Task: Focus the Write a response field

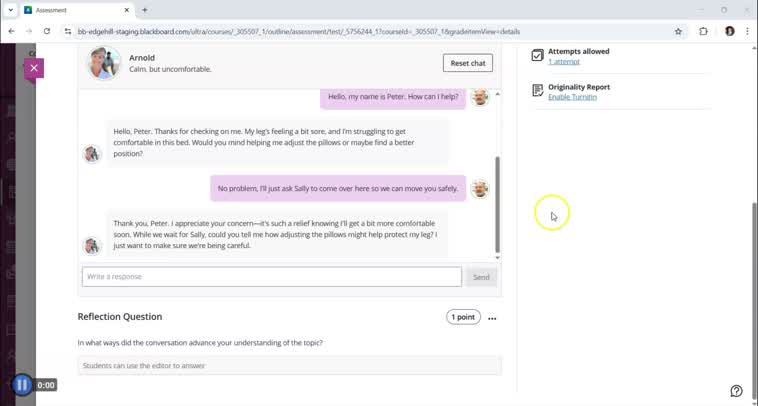Action: pos(272,277)
